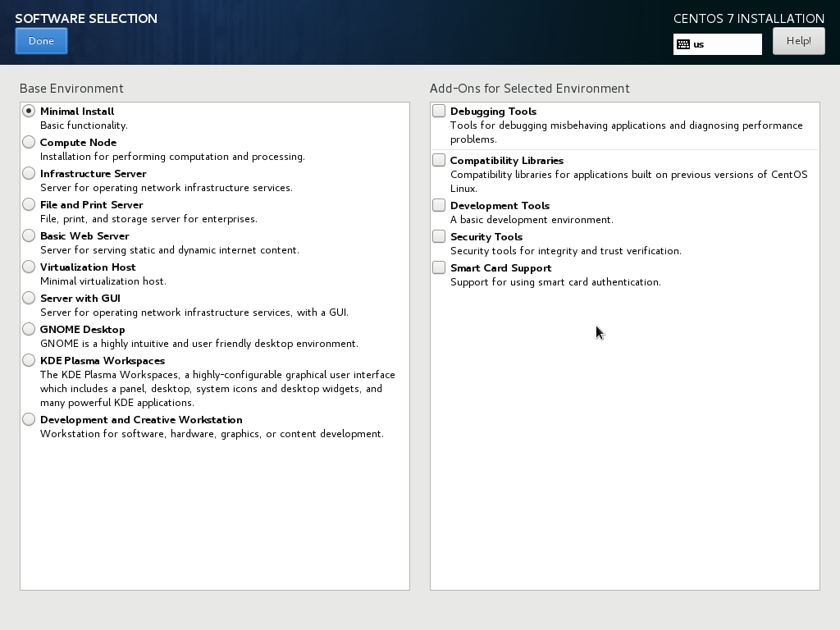
Task: Choose File and Print Server option
Action: (x=29, y=204)
